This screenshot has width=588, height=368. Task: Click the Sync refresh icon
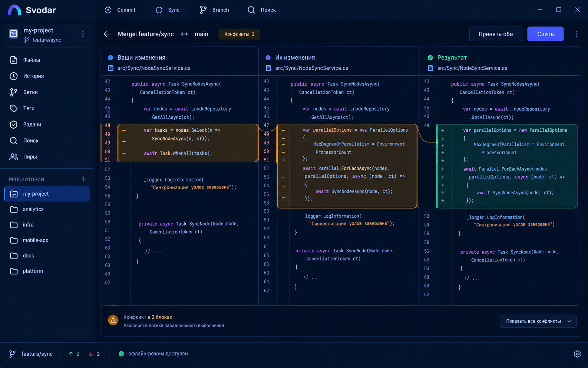point(159,10)
